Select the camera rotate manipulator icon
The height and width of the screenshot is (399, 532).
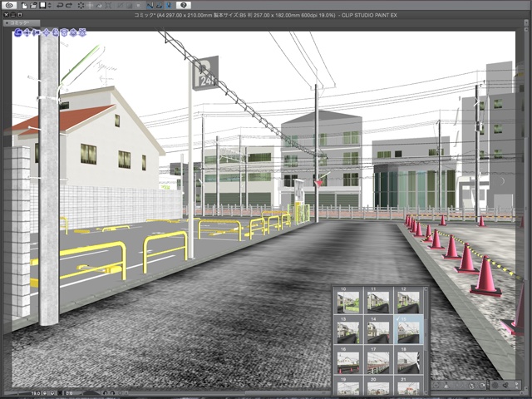(18, 32)
